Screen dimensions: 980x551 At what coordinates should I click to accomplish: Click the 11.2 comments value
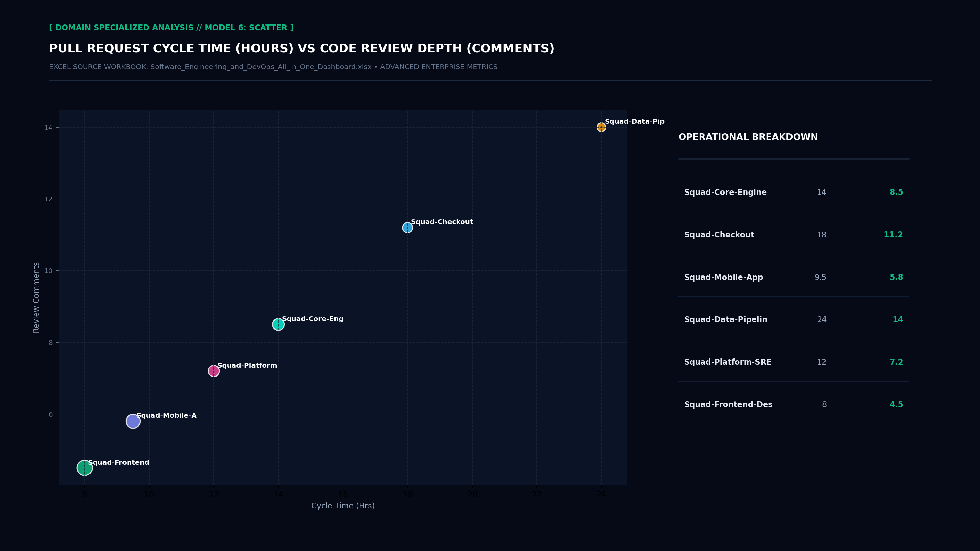[x=893, y=235]
